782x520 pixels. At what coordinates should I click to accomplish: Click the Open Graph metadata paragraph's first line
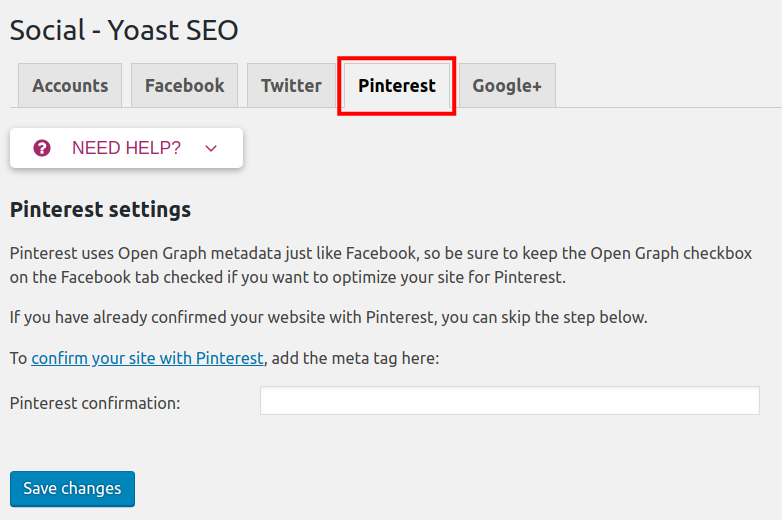[380, 254]
